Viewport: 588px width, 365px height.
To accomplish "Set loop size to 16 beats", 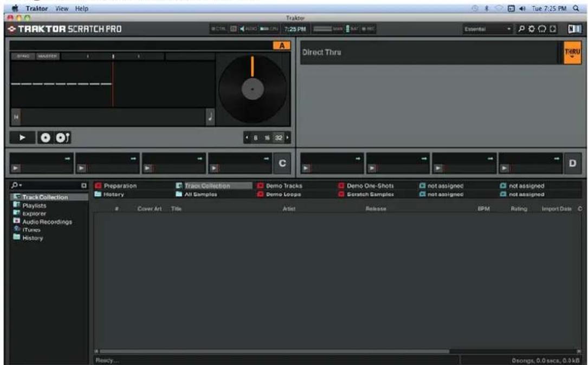I will click(x=267, y=138).
